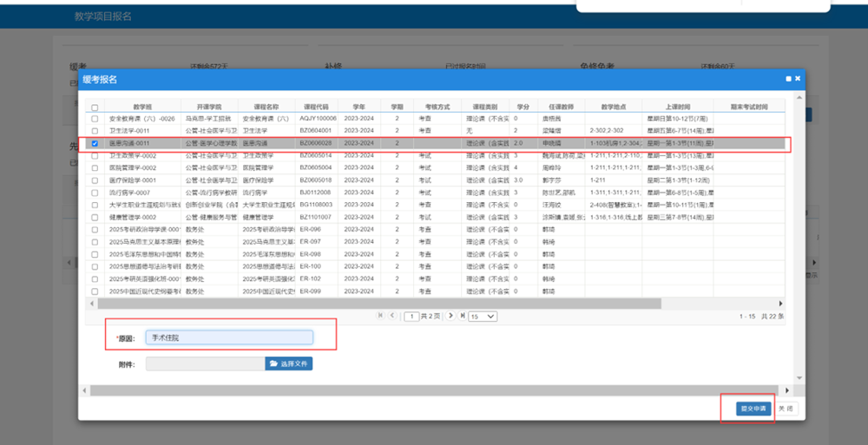Jump to first page in pager

coord(380,316)
